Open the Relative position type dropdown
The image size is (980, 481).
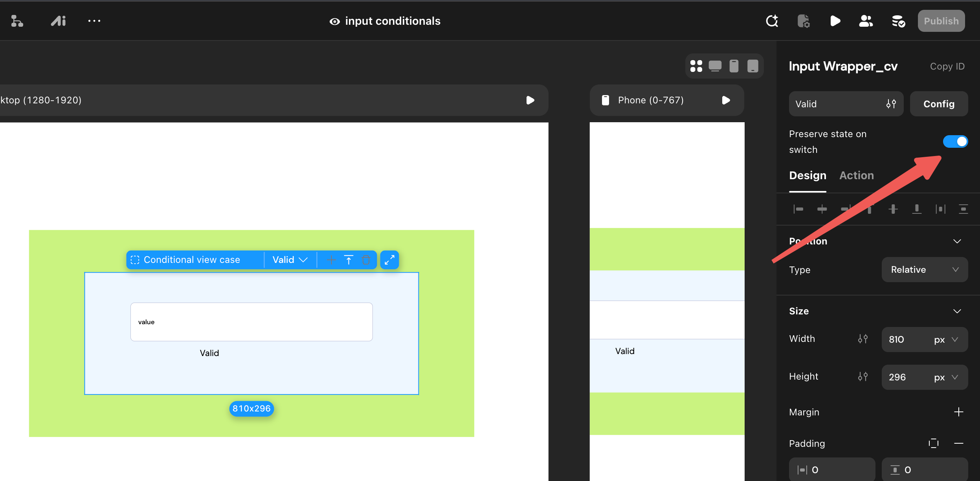tap(924, 270)
